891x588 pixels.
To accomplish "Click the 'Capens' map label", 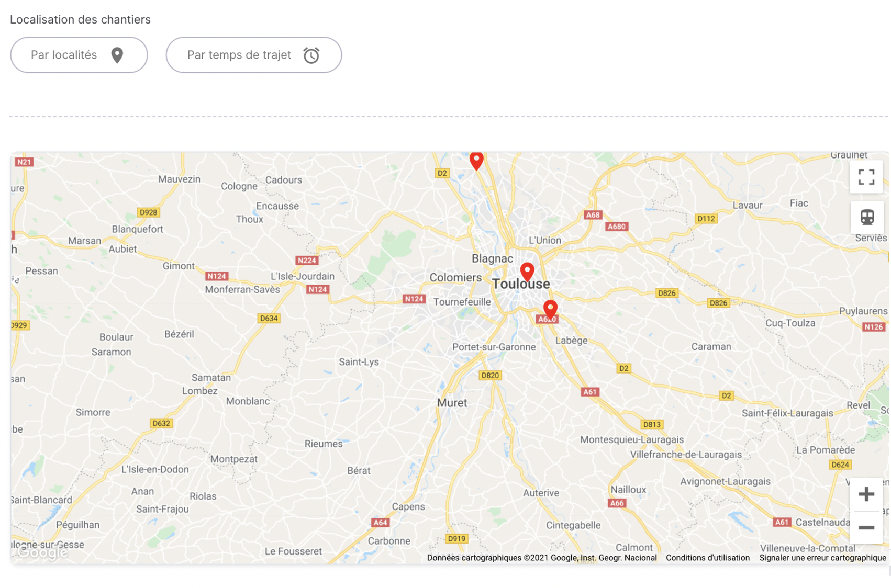I will (x=408, y=507).
